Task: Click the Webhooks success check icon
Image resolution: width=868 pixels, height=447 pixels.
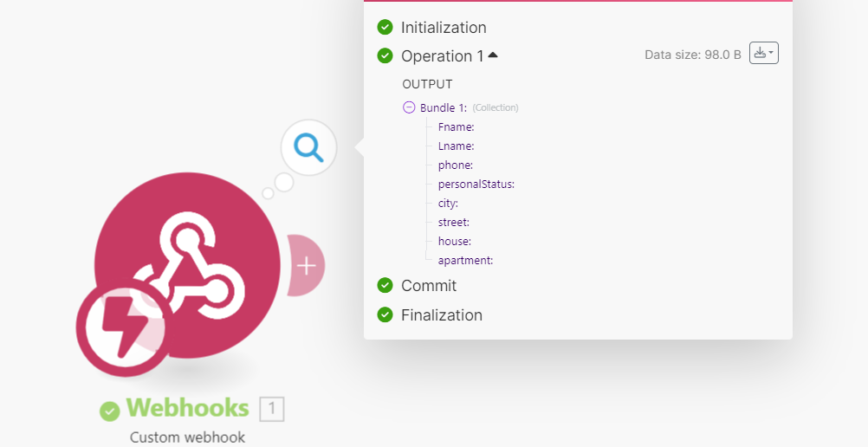Action: pyautogui.click(x=110, y=411)
